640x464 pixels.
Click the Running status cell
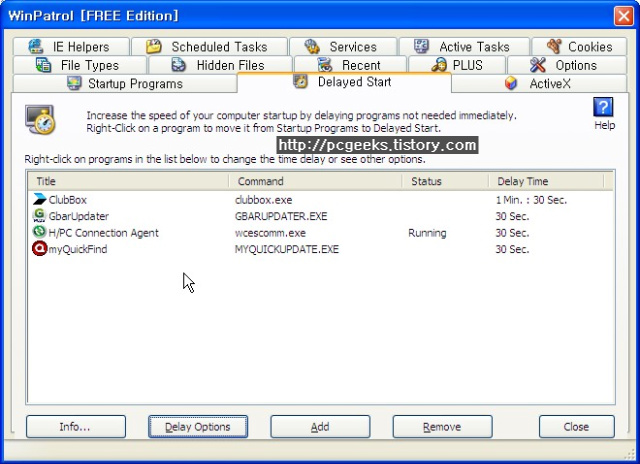pos(427,233)
